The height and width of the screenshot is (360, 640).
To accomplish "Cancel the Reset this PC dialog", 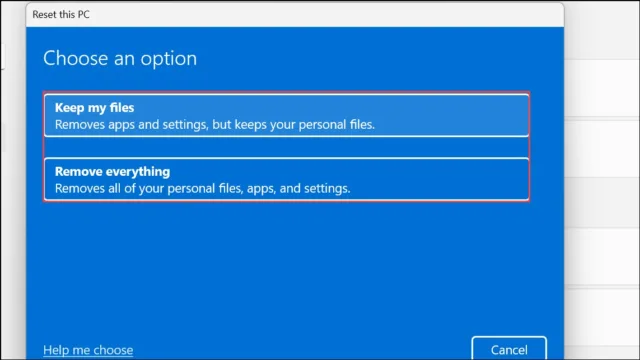I will click(x=509, y=349).
